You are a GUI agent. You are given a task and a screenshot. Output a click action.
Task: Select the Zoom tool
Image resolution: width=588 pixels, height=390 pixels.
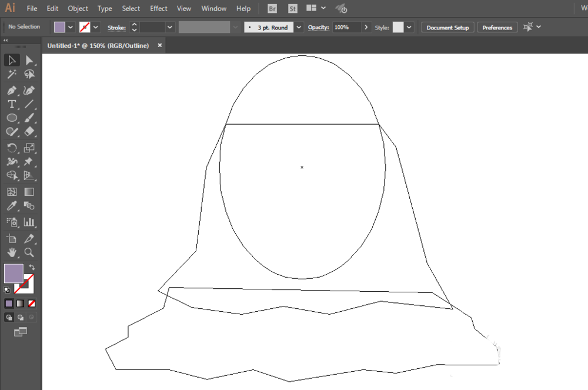[x=29, y=252]
